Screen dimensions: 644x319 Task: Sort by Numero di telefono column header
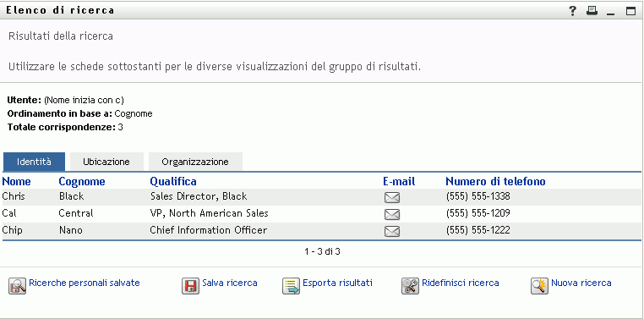495,181
